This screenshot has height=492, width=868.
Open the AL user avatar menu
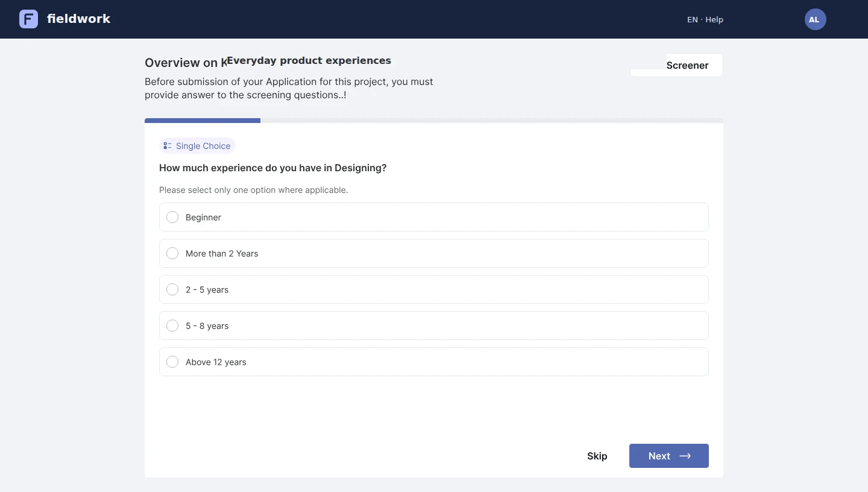click(x=815, y=19)
